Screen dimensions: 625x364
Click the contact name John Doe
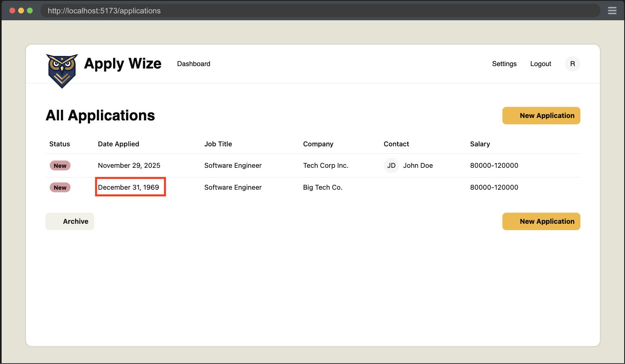418,165
